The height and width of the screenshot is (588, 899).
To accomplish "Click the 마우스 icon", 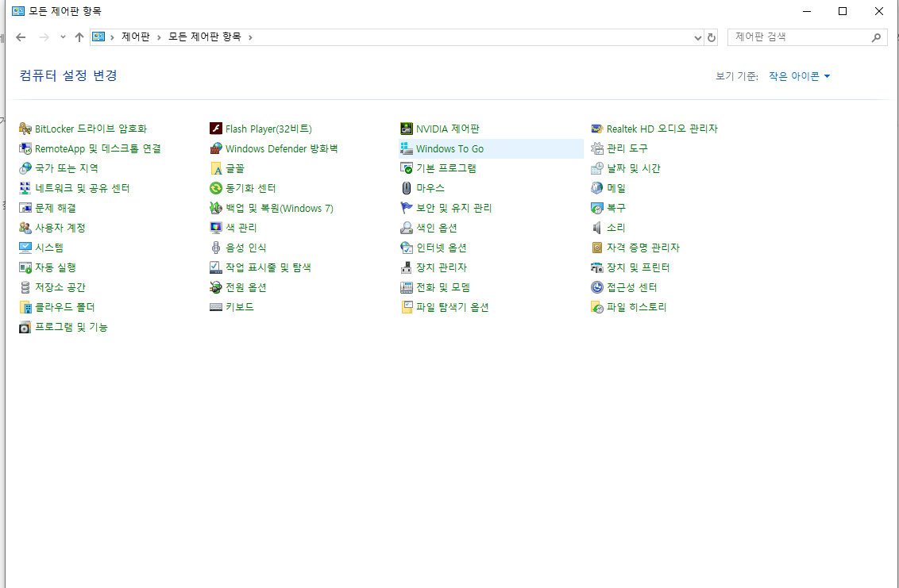I will tap(407, 188).
